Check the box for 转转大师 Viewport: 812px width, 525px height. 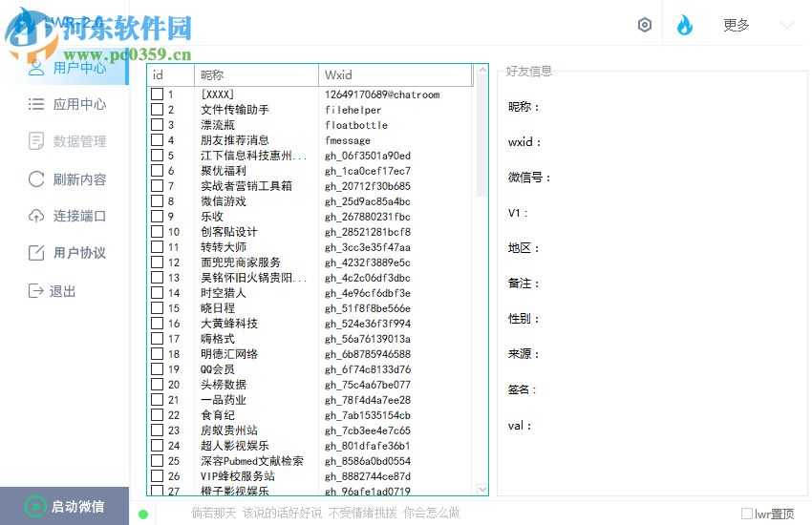pos(157,246)
